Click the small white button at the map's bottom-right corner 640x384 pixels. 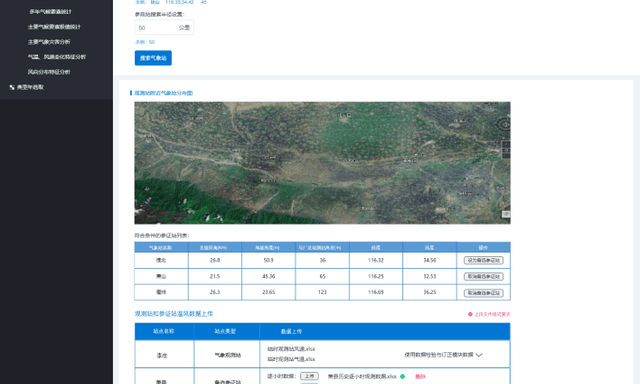click(506, 214)
